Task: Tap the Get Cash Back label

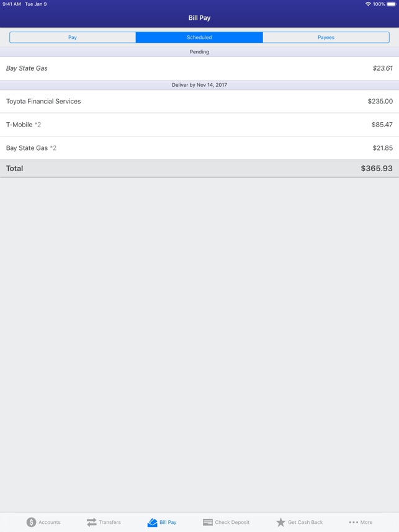Action: click(305, 522)
